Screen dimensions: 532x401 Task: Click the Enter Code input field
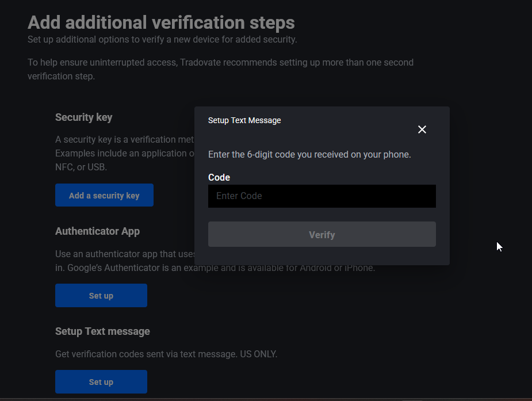(x=322, y=196)
